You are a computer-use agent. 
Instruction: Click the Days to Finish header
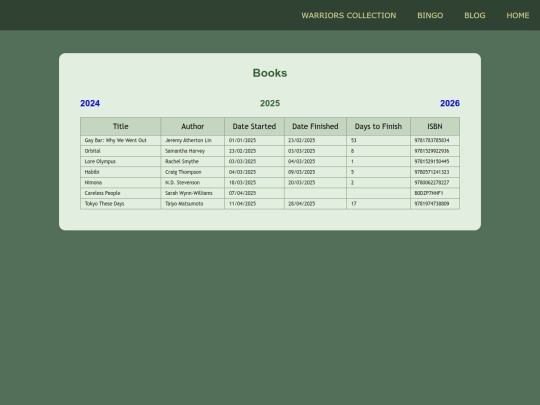[x=378, y=126]
